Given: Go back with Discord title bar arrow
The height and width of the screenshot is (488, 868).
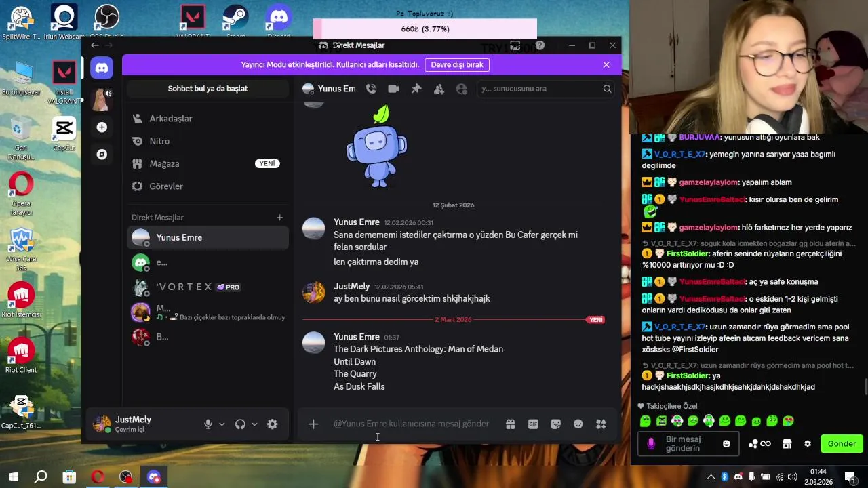Looking at the screenshot, I should pyautogui.click(x=95, y=45).
